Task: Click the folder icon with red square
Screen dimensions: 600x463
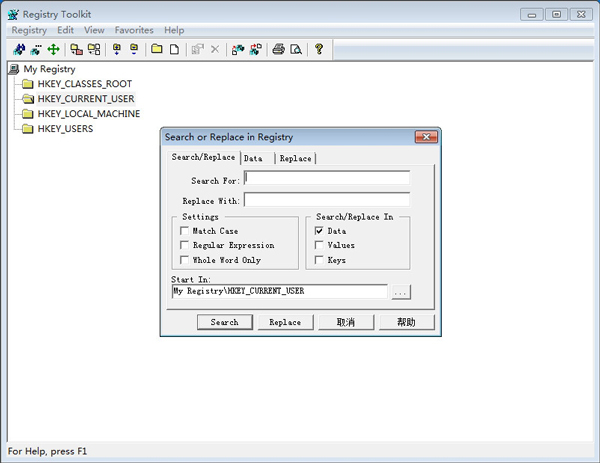Action: tap(77, 49)
